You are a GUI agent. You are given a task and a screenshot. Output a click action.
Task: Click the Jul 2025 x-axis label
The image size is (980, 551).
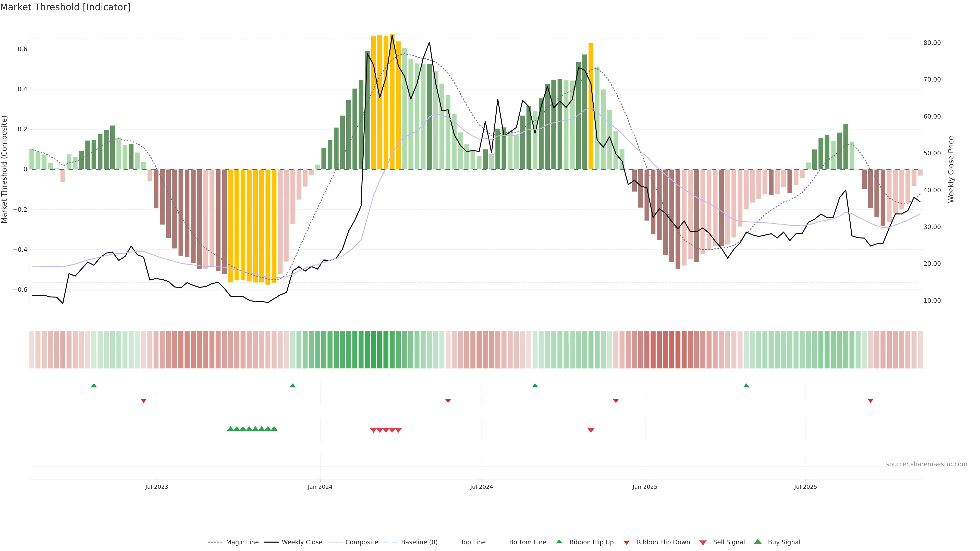pyautogui.click(x=805, y=487)
